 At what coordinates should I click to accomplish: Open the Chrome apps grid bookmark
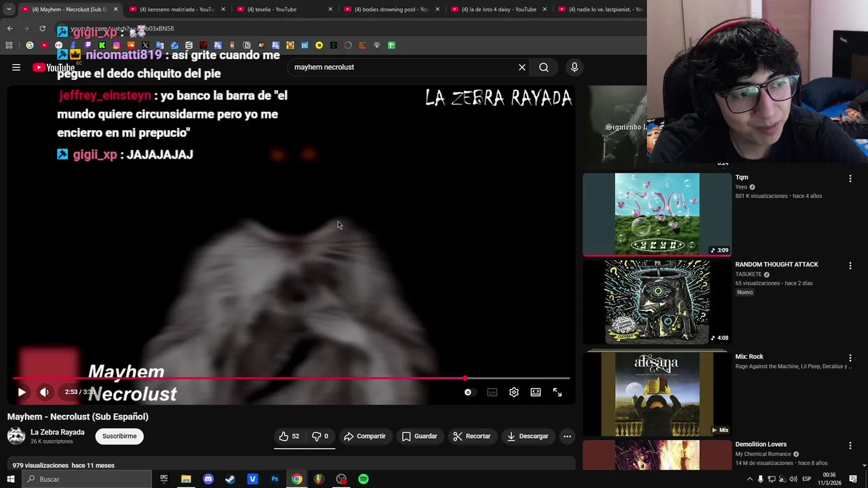tap(9, 45)
